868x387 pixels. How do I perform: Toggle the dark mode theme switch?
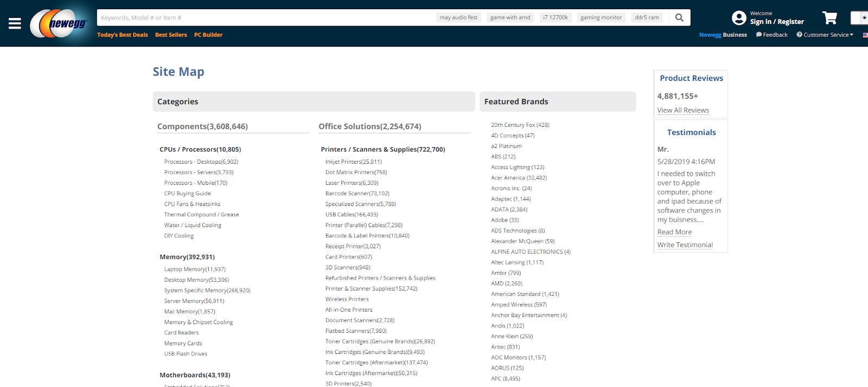860,18
